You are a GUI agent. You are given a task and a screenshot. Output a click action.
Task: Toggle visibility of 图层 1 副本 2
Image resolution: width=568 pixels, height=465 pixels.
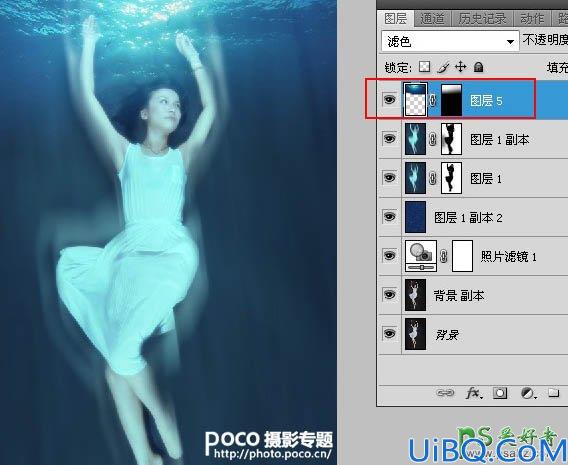point(389,217)
